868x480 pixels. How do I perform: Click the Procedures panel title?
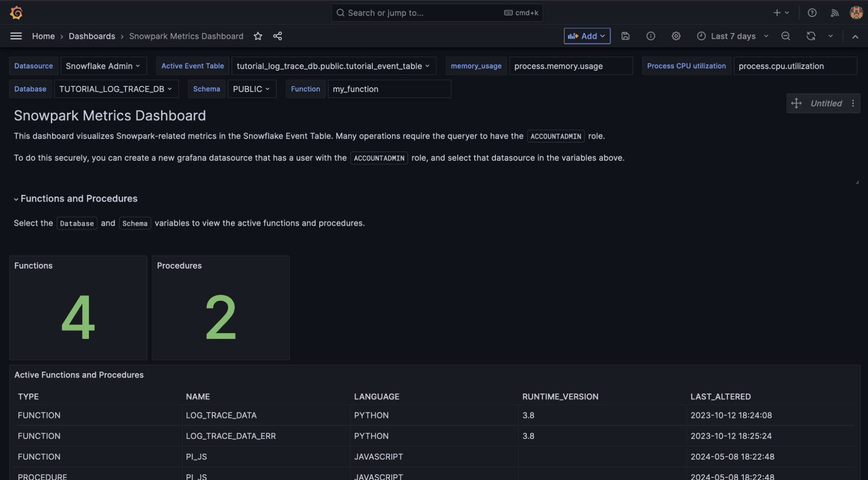(x=179, y=266)
